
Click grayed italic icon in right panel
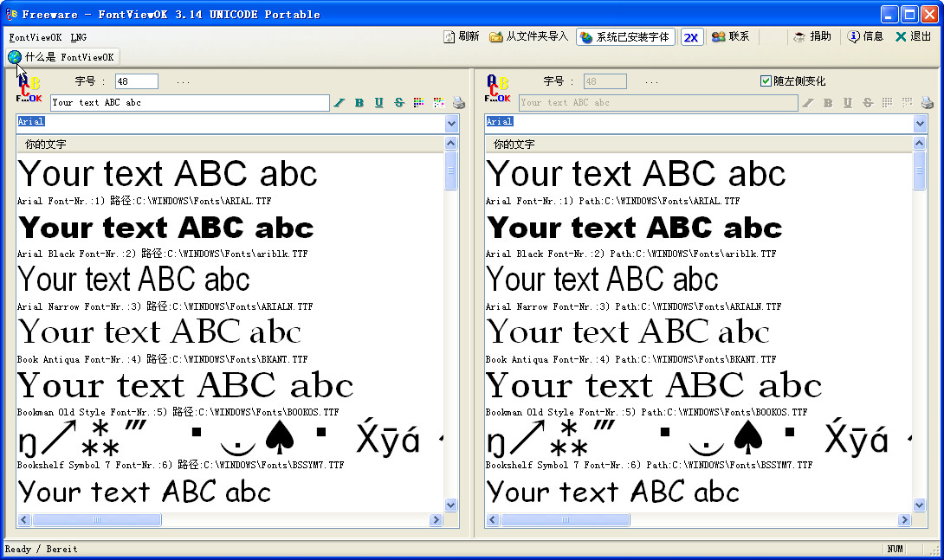tap(808, 103)
